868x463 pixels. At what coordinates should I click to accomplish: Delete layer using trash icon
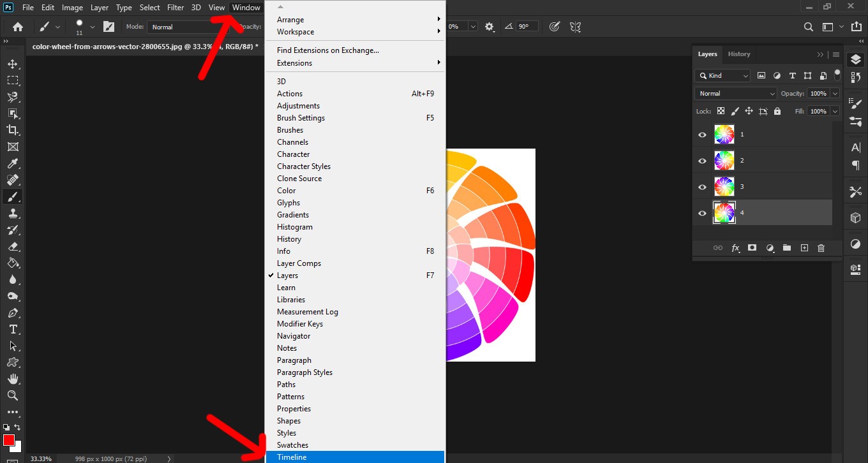821,248
